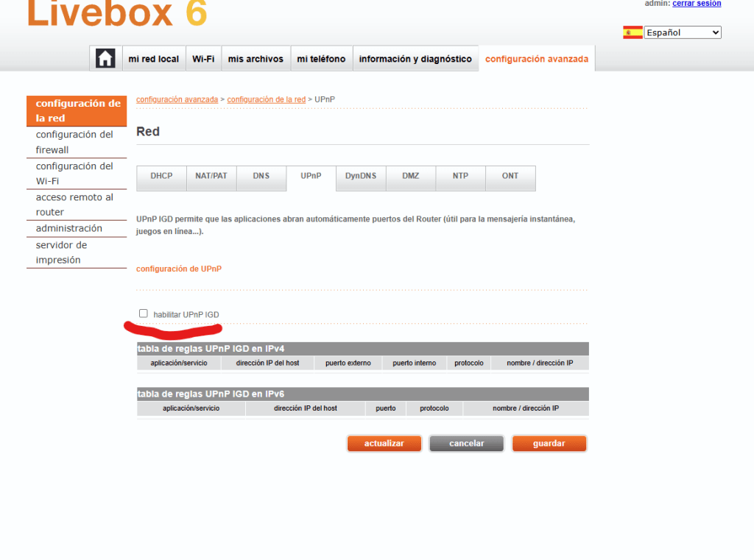The image size is (754, 560).
Task: Enable the habilitar UPnP IGD checkbox
Action: click(144, 313)
